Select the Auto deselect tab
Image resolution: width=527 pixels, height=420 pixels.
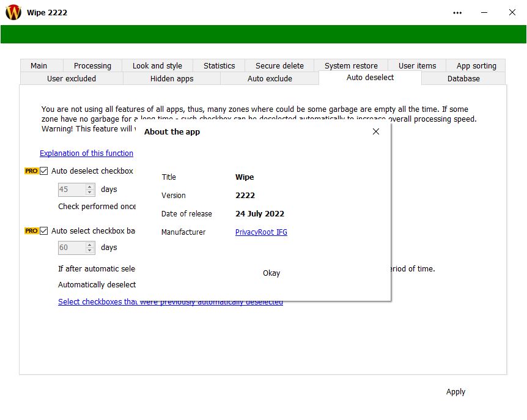click(x=370, y=78)
